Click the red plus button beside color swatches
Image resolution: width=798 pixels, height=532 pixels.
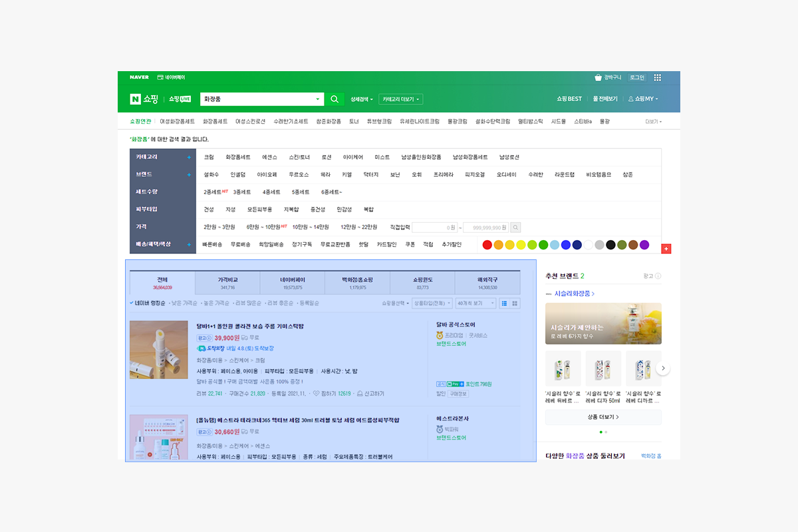click(x=666, y=249)
